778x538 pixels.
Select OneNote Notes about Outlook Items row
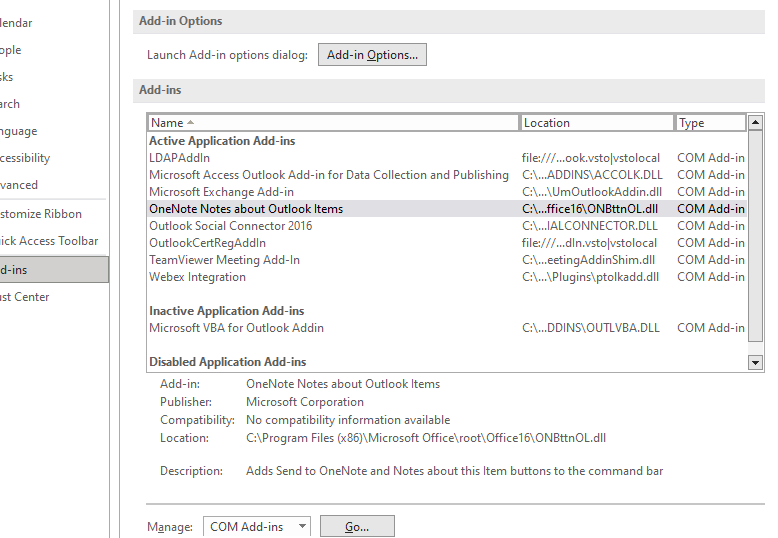pos(447,209)
